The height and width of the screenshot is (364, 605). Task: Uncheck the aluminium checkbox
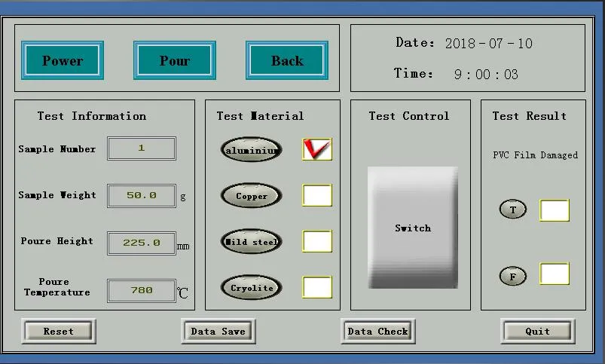coord(317,149)
